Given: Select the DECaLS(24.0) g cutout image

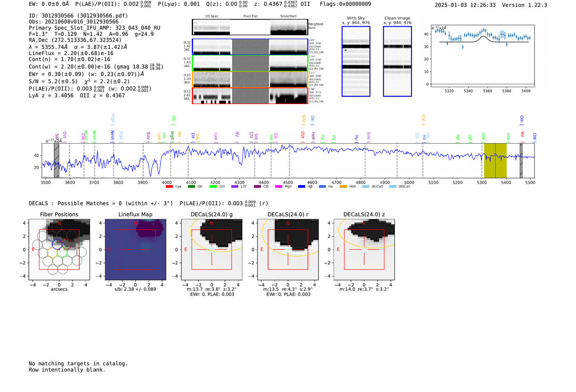Looking at the screenshot, I should pos(212,250).
